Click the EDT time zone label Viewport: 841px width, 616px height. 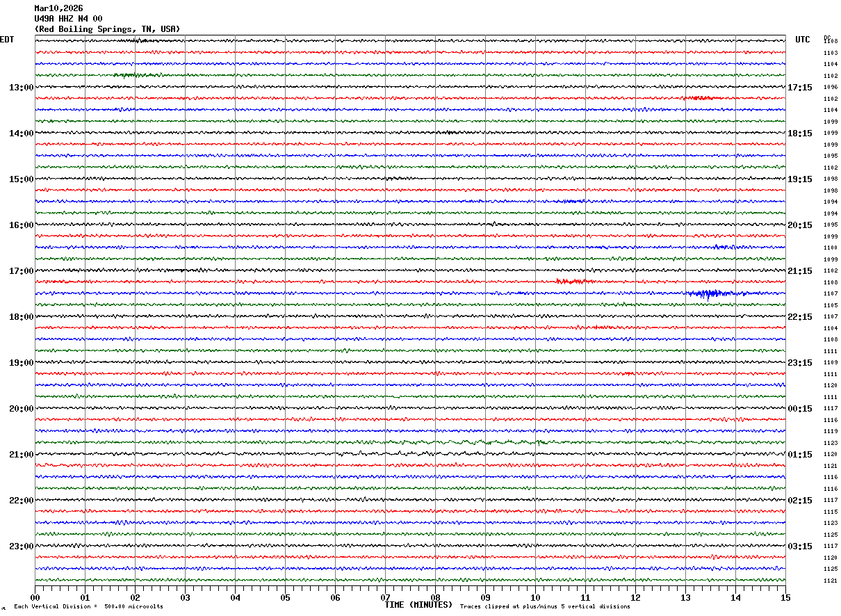[7, 40]
